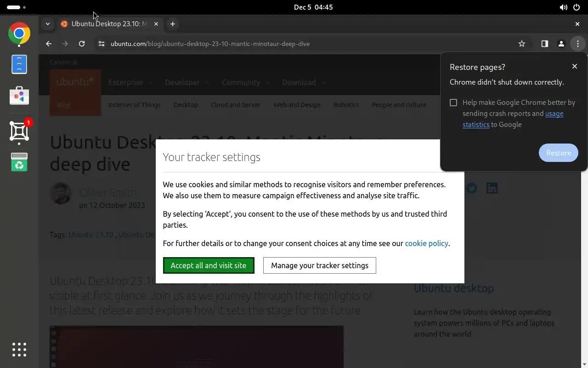588x368 pixels.
Task: Open the Robotics blog category
Action: coord(346,105)
